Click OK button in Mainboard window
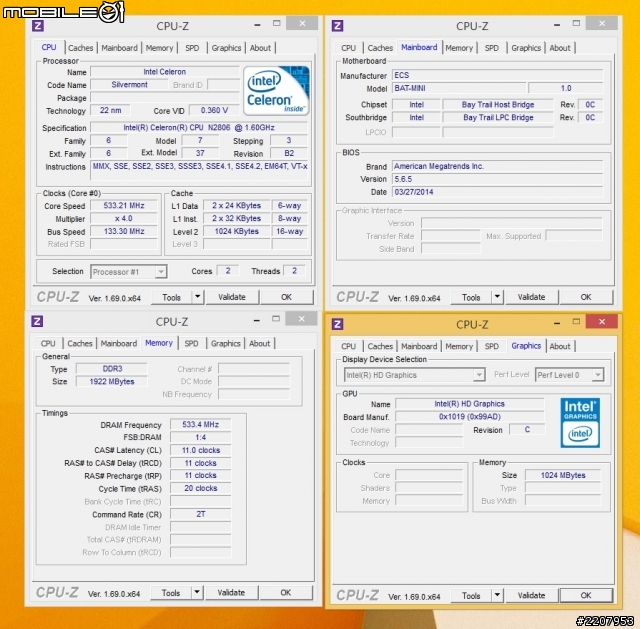Viewport: 640px width, 629px height. coord(586,297)
